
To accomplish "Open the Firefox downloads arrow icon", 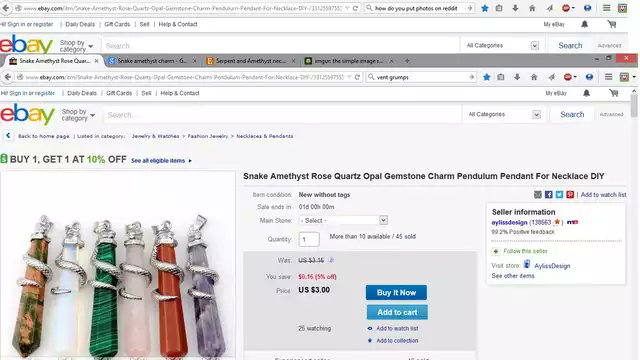I will tap(517, 77).
